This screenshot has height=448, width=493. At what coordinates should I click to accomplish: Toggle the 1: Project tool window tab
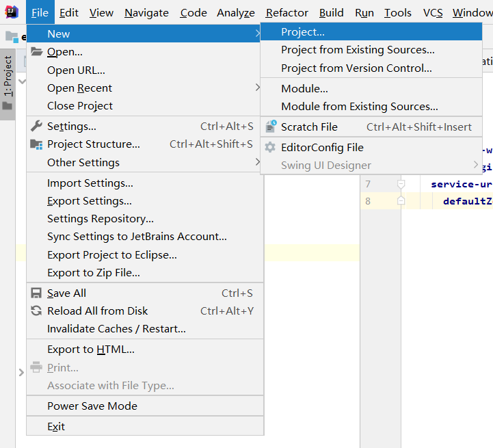click(x=8, y=84)
